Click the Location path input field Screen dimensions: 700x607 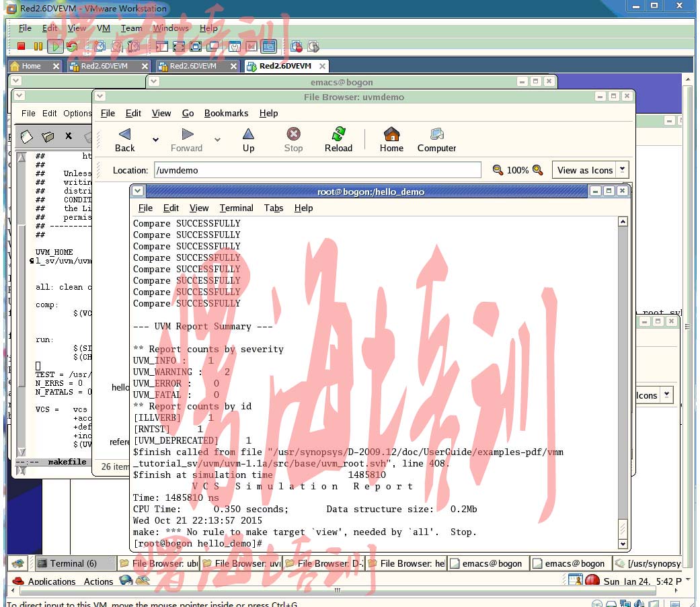point(317,170)
